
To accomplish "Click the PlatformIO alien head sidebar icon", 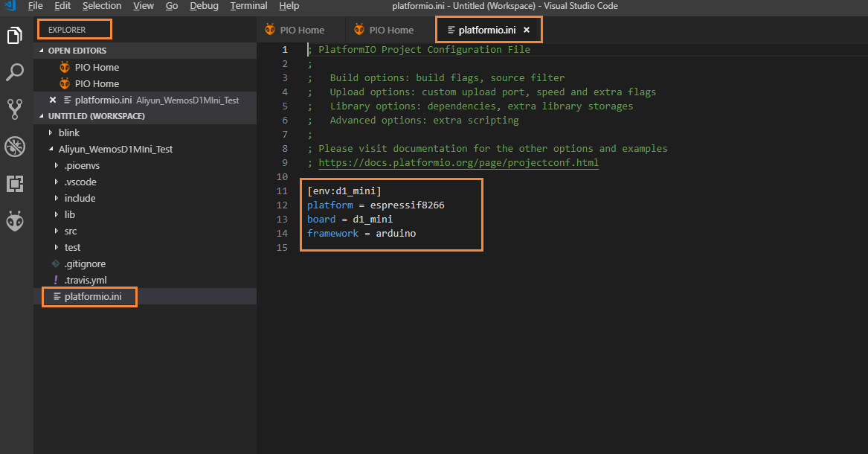I will pyautogui.click(x=14, y=220).
